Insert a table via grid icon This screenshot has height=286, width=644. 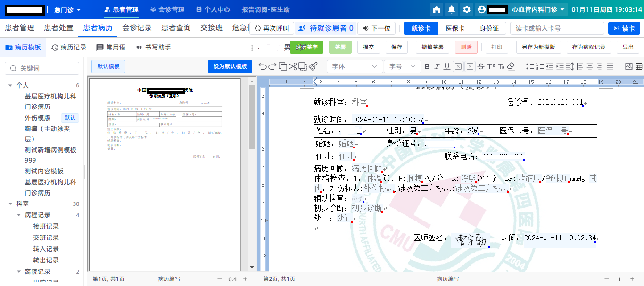pos(639,66)
